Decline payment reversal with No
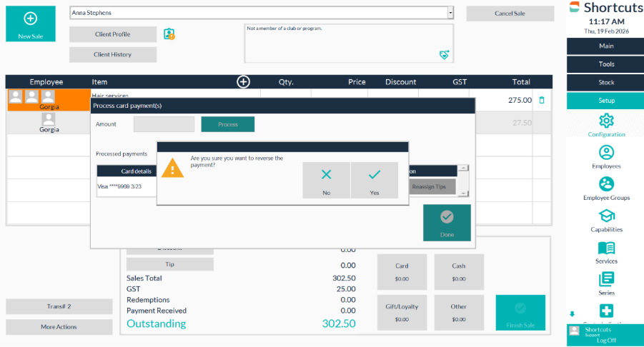This screenshot has height=347, width=644. pyautogui.click(x=327, y=180)
